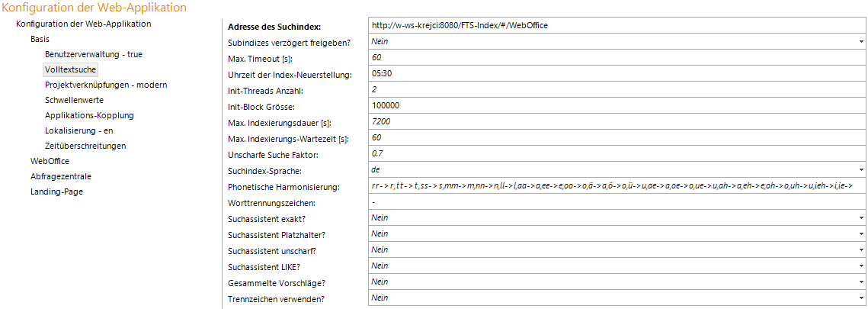Screen dimensions: 868x309
Task: Open Benutzerverwaltung - true tree node
Action: pos(93,54)
